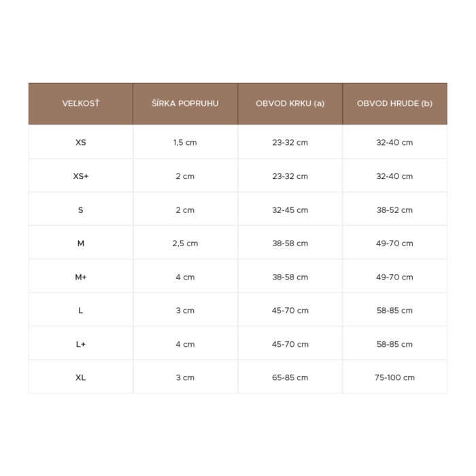Click the 2,5 cm strap width cell
Screen dimensions: 476x476
pos(185,243)
